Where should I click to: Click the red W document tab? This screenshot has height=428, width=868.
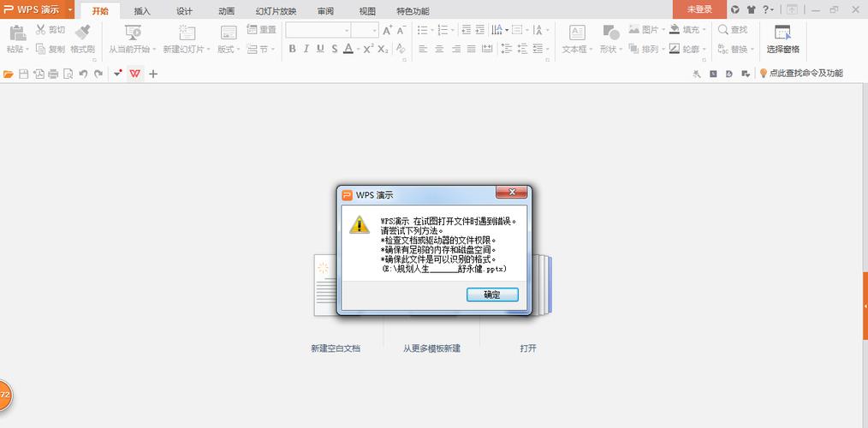tap(135, 73)
